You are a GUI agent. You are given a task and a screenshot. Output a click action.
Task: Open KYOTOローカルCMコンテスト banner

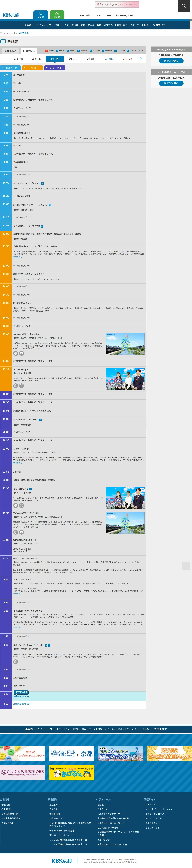point(169,753)
